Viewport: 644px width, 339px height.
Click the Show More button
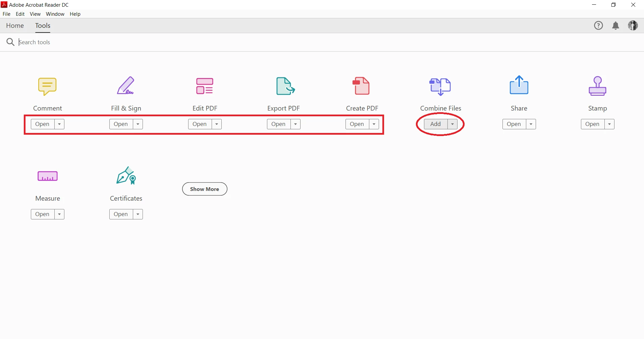(x=205, y=189)
